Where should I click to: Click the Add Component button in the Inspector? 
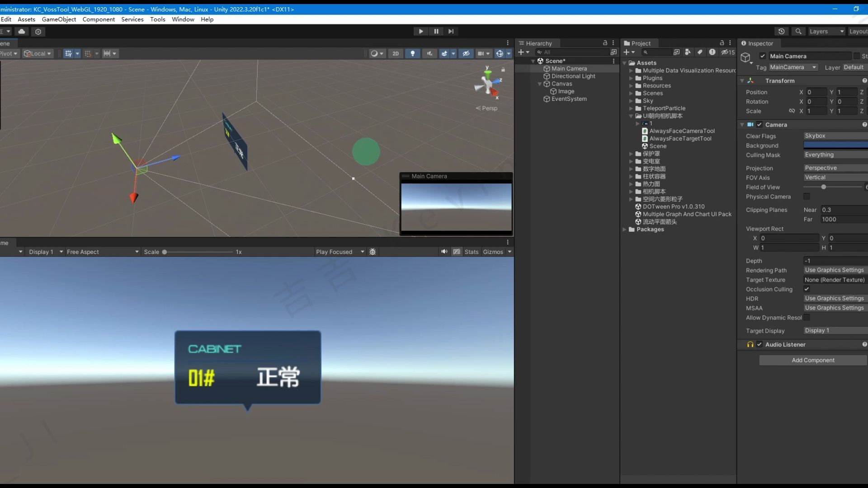[812, 360]
